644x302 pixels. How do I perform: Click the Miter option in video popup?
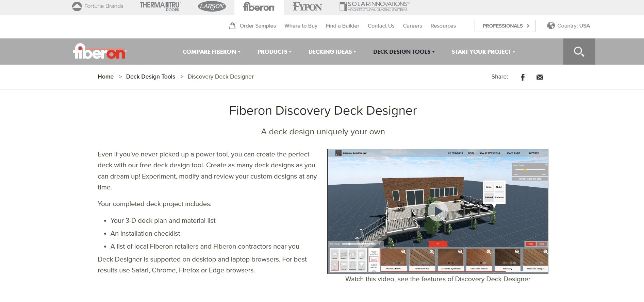[x=489, y=187]
